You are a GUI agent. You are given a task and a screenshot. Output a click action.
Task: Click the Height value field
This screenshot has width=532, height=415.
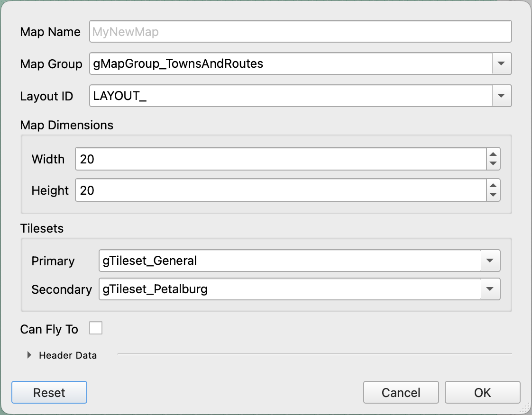[x=280, y=190]
